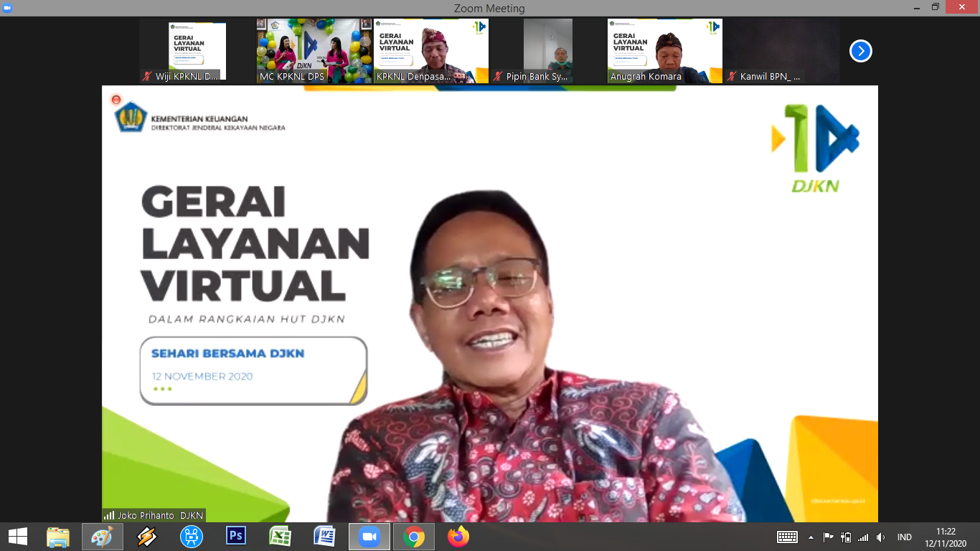Screen dimensions: 980x551
Task: Open Firefox from the taskbar
Action: click(x=458, y=537)
